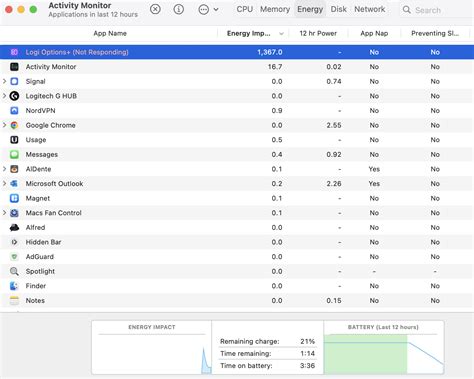Click the Google Chrome icon
Viewport: 474px width, 379px height.
click(14, 125)
